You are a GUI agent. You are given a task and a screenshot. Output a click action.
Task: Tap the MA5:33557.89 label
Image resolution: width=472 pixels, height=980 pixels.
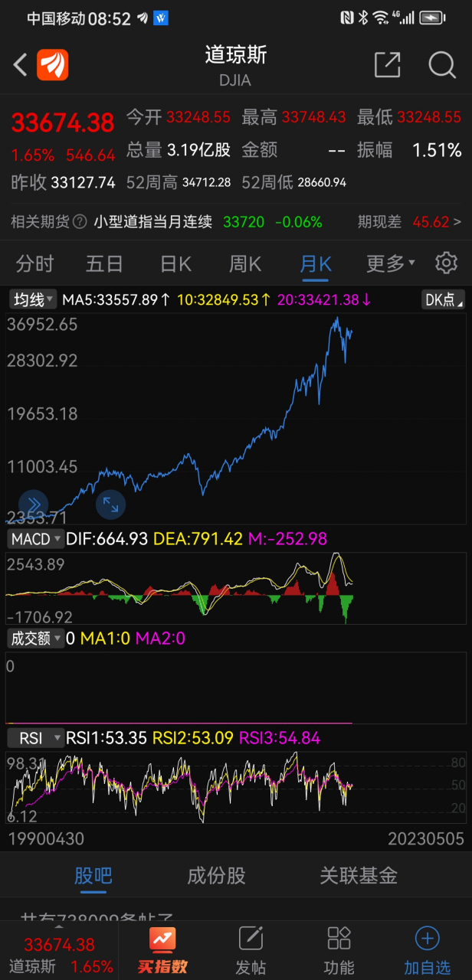[116, 299]
